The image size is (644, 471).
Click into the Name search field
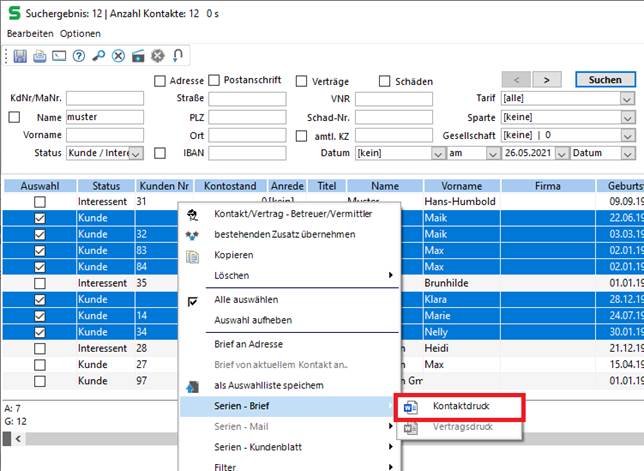pyautogui.click(x=104, y=117)
